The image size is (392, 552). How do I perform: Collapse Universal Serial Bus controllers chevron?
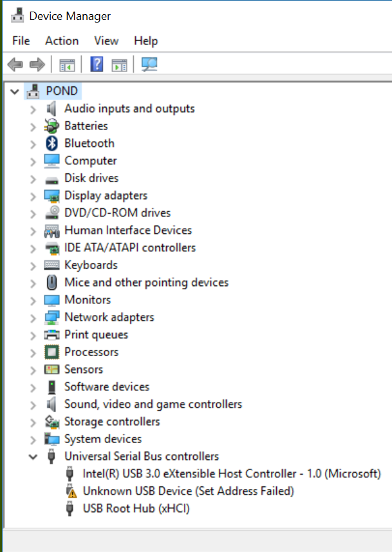(x=33, y=457)
